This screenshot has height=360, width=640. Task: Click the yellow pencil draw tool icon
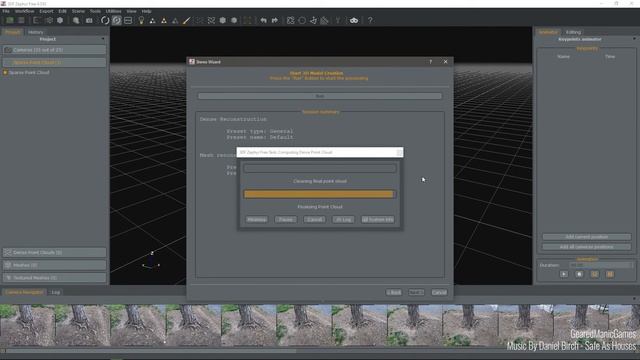[186, 20]
